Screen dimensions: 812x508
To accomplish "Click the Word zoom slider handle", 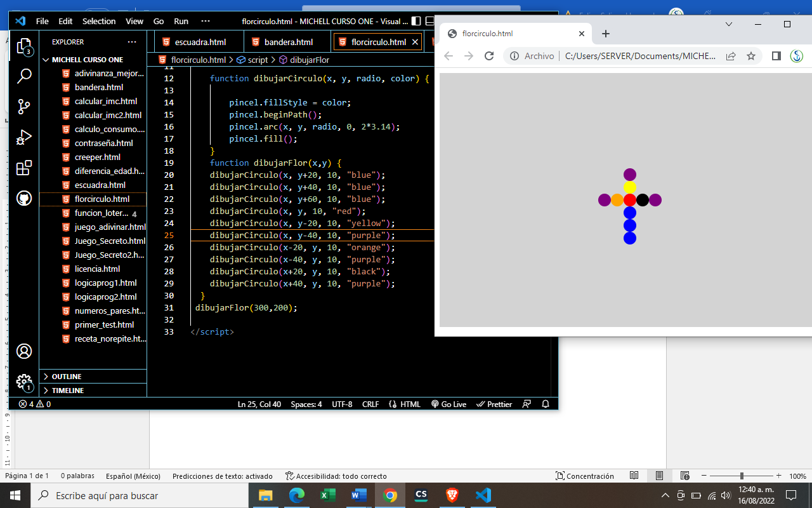I will coord(742,476).
